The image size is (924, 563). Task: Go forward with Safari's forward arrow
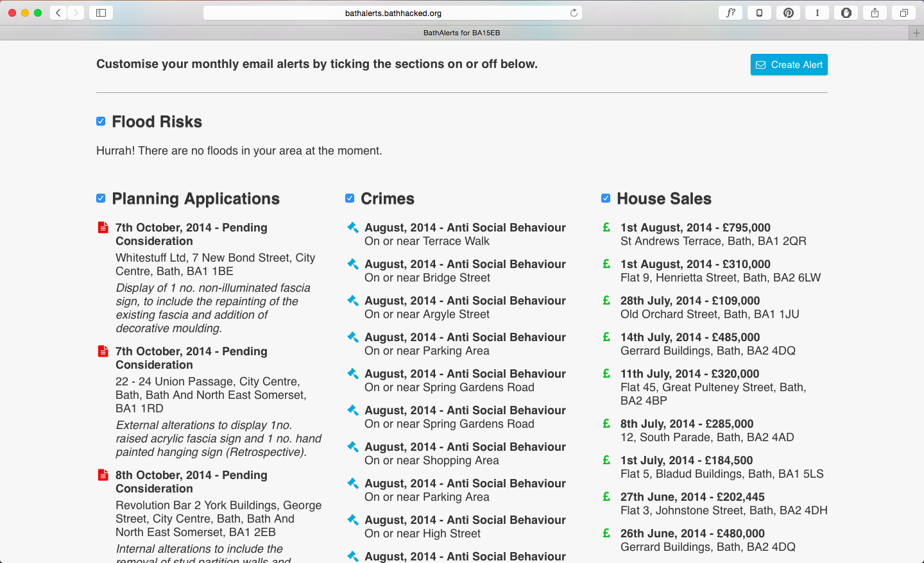76,13
